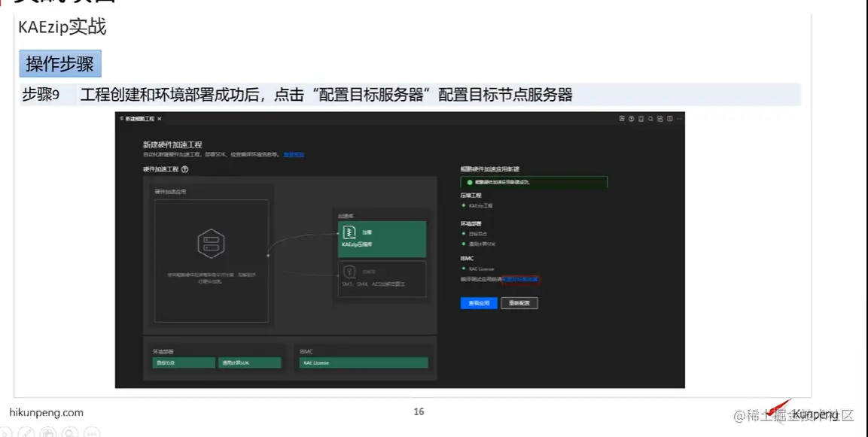Click the 重新配置 button
Image resolution: width=868 pixels, height=437 pixels.
[519, 303]
